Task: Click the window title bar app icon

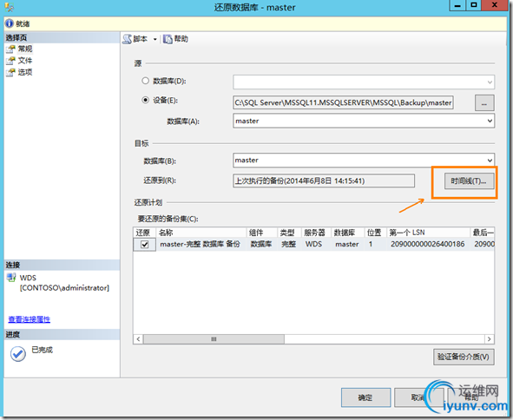Action: [10, 7]
